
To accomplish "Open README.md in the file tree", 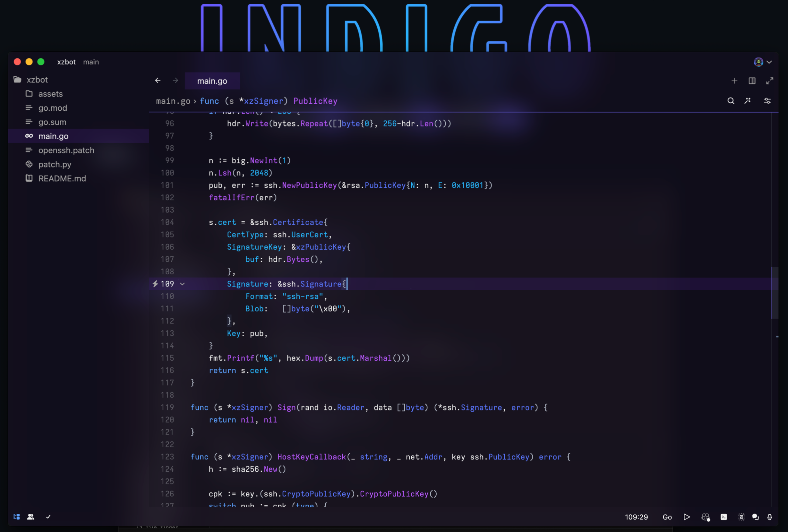I will 62,178.
